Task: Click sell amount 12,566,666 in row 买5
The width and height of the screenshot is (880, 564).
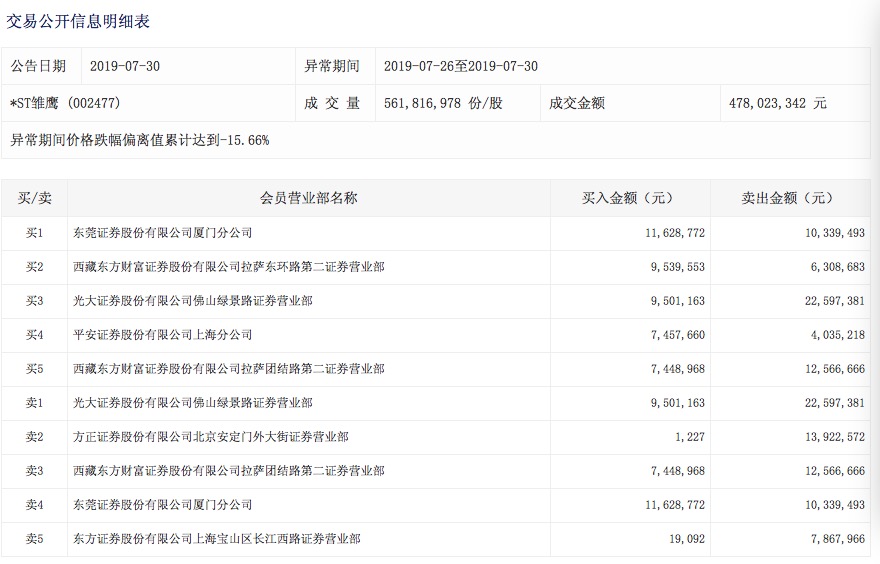Action: pyautogui.click(x=835, y=369)
